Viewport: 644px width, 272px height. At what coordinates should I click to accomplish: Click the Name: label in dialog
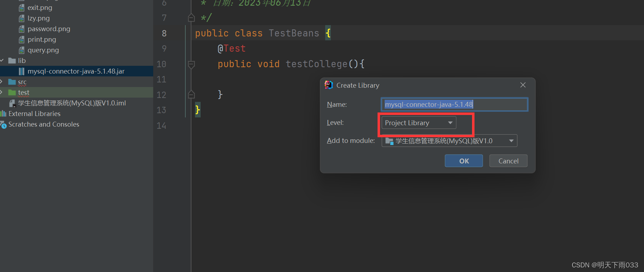(337, 105)
